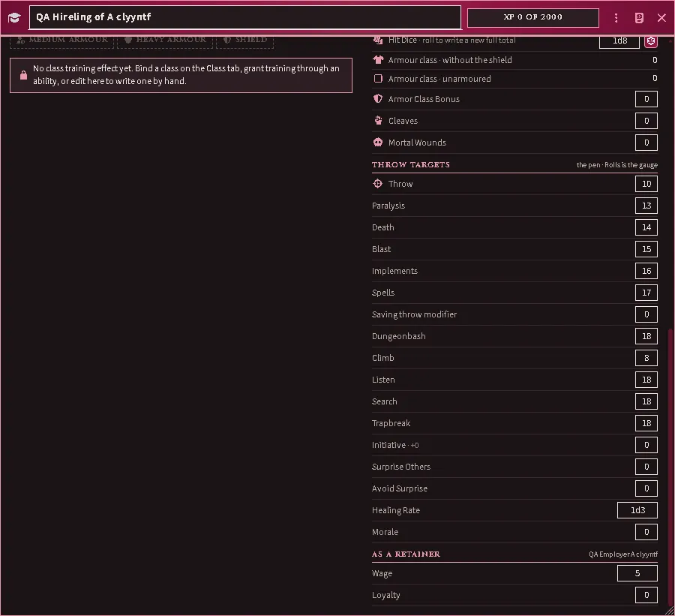Edit the Mortal Wounds value field

pyautogui.click(x=646, y=143)
